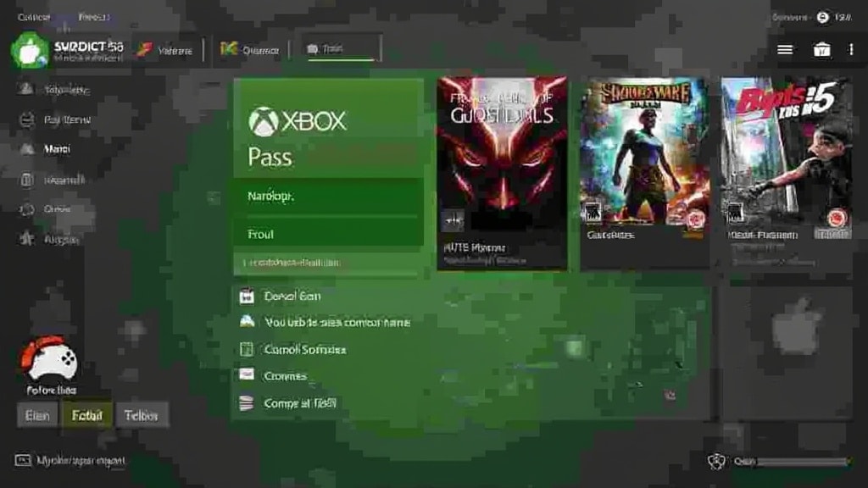Click the 12/1 counter at top right
This screenshot has height=488, width=868.
(x=843, y=17)
